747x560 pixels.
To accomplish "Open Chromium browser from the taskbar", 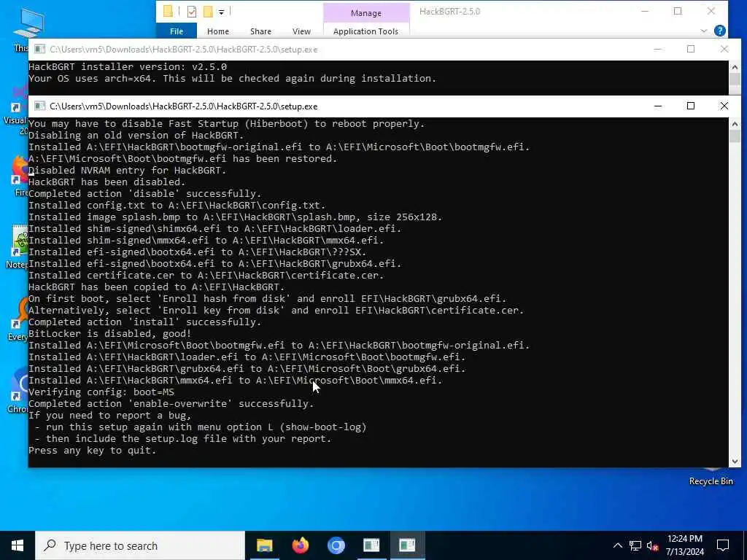I will (x=336, y=545).
